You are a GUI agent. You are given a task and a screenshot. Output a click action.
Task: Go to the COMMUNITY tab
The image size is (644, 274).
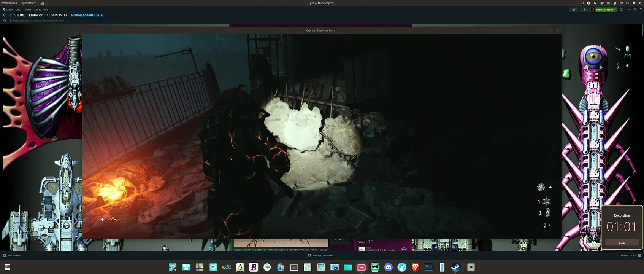pos(57,15)
